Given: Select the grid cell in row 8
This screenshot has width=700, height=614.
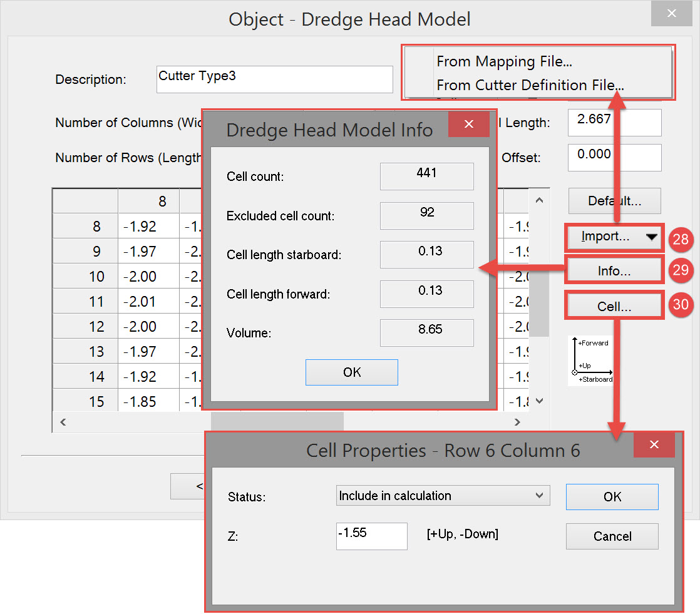Looking at the screenshot, I should (148, 227).
